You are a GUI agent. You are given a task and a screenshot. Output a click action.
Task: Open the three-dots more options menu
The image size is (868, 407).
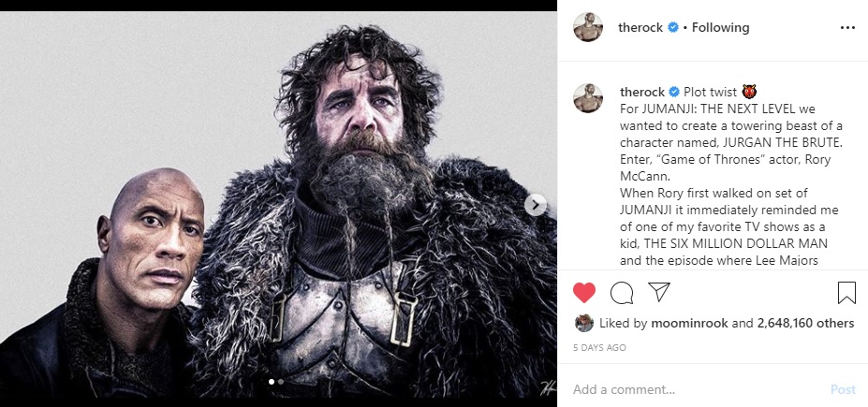coord(847,28)
